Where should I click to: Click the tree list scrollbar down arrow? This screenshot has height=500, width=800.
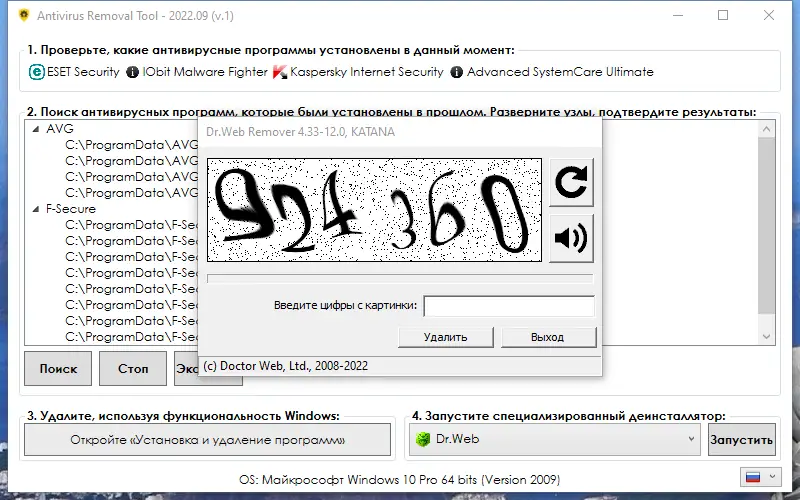[x=766, y=336]
